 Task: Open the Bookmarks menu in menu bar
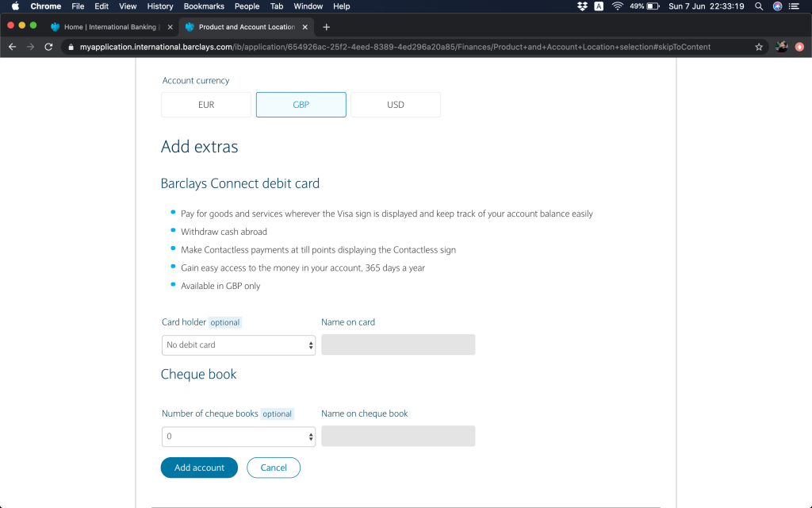coord(204,6)
